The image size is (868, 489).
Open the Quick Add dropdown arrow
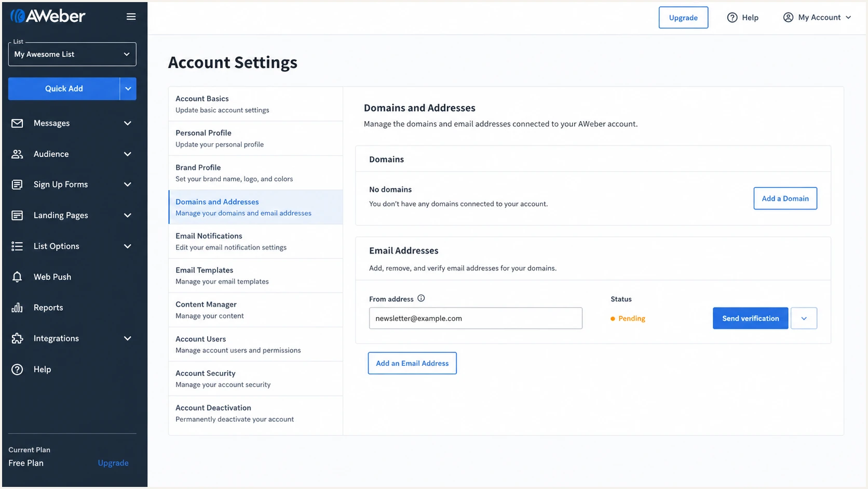click(x=128, y=88)
